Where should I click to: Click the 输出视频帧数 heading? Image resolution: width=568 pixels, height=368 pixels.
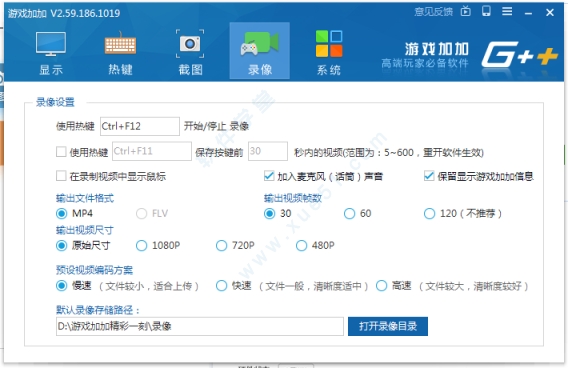click(x=293, y=198)
